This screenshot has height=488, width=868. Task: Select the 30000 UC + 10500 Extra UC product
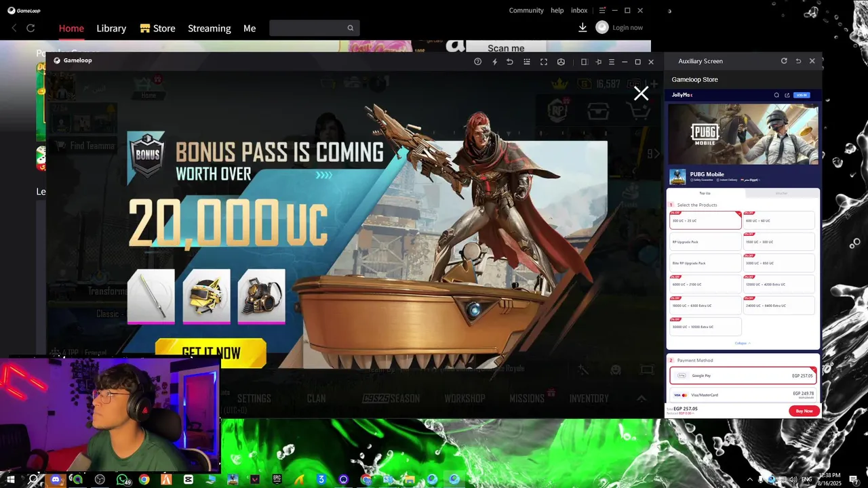705,327
